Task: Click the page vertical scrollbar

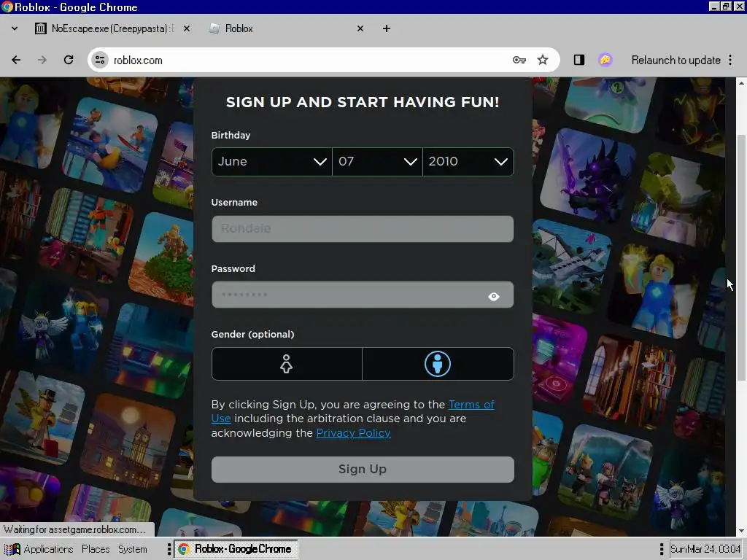Action: (x=741, y=257)
